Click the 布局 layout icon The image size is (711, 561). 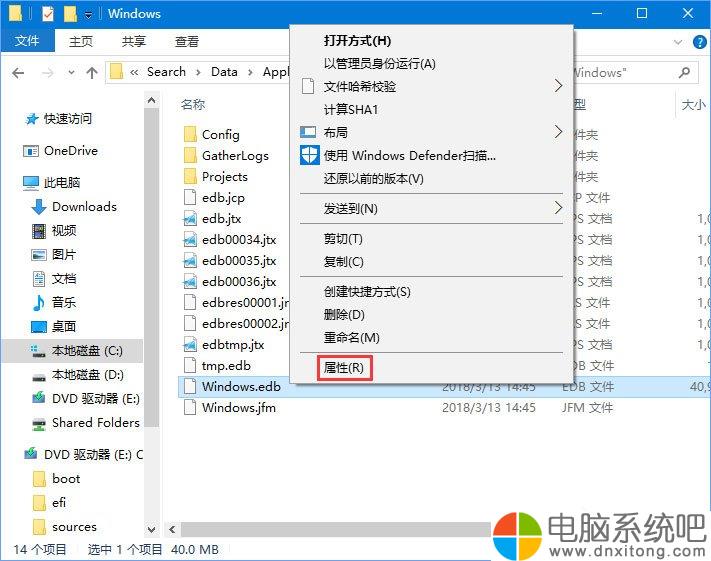point(308,132)
